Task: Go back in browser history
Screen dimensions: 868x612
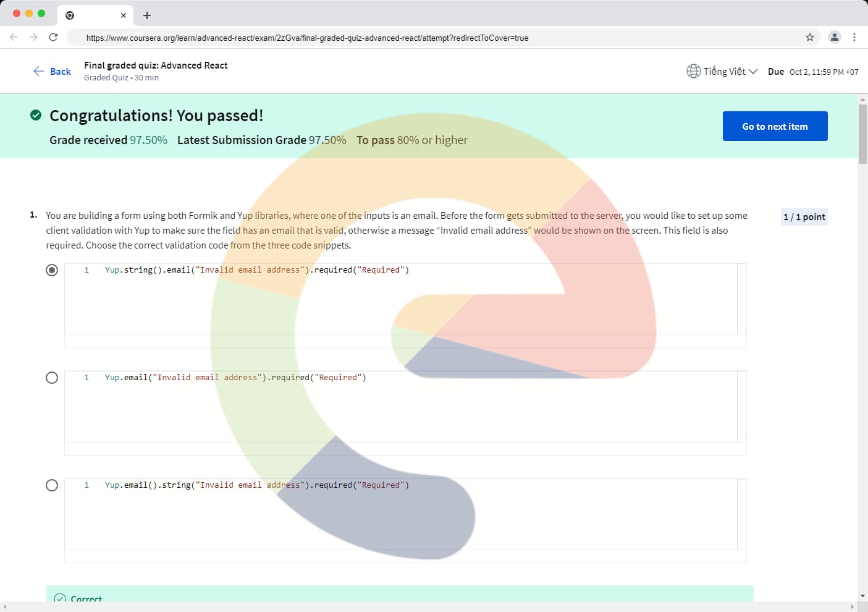Action: coord(14,37)
